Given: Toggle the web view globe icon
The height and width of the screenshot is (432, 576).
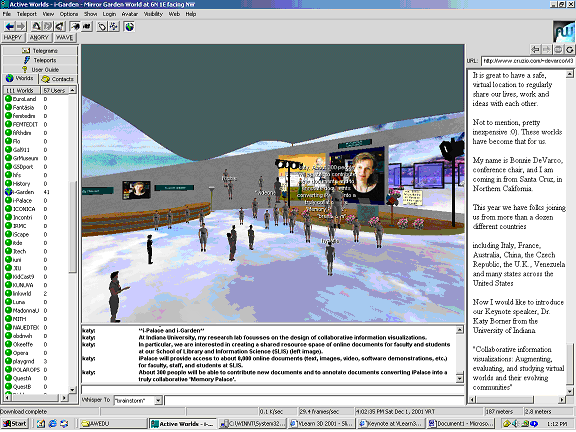Looking at the screenshot, I should point(129,26).
